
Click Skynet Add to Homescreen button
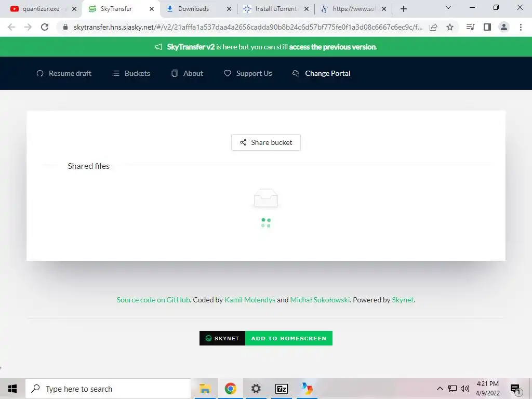click(266, 338)
